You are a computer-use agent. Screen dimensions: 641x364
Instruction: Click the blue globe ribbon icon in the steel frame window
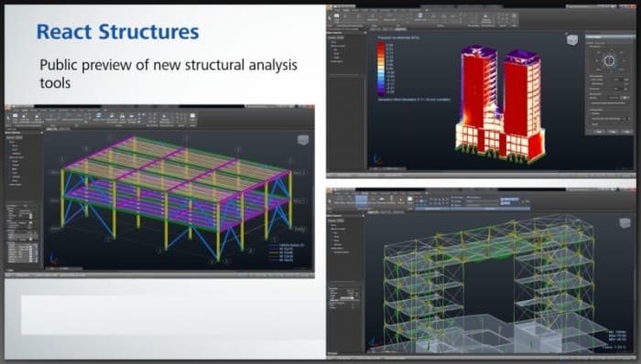click(x=99, y=115)
